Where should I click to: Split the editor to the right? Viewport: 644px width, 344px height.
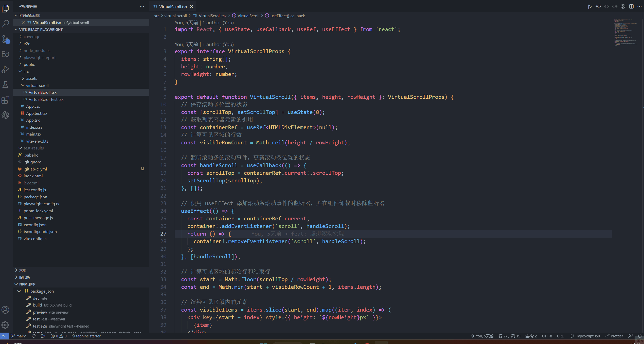pos(631,7)
